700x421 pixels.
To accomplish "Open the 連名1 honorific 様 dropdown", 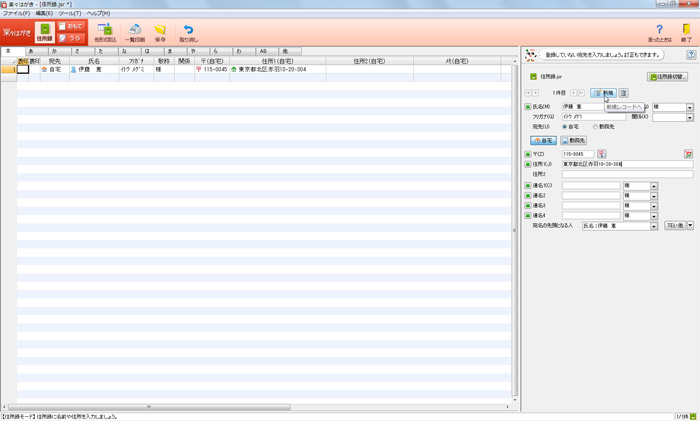I will coord(654,186).
